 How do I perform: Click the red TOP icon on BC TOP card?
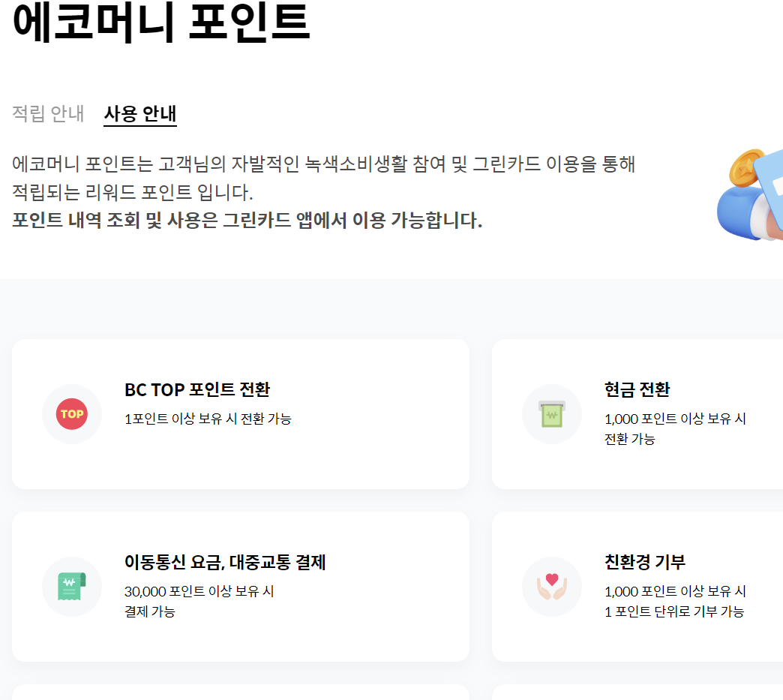pos(72,413)
